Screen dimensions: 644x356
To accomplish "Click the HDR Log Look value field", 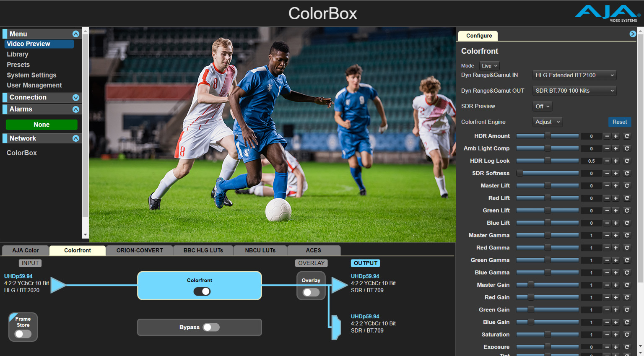I will 591,161.
